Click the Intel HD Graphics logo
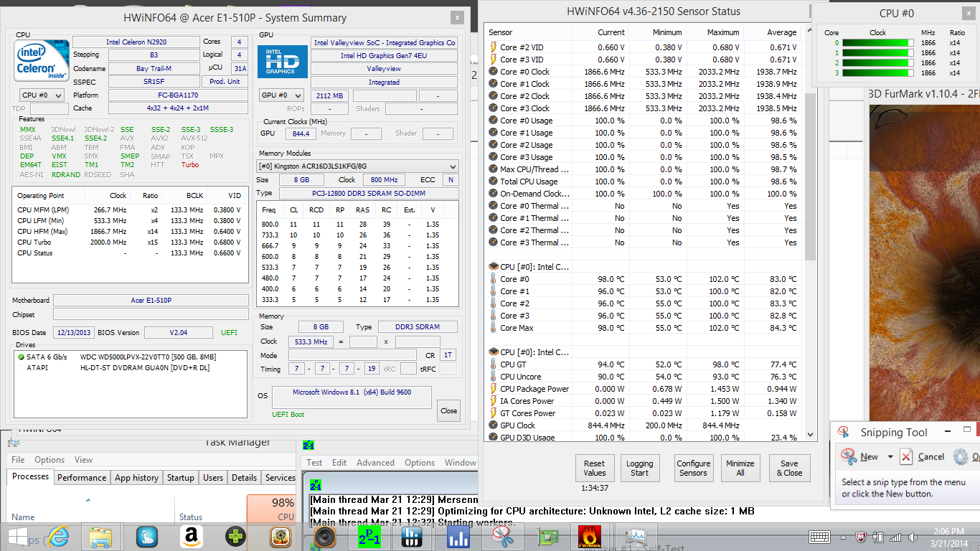 point(283,62)
